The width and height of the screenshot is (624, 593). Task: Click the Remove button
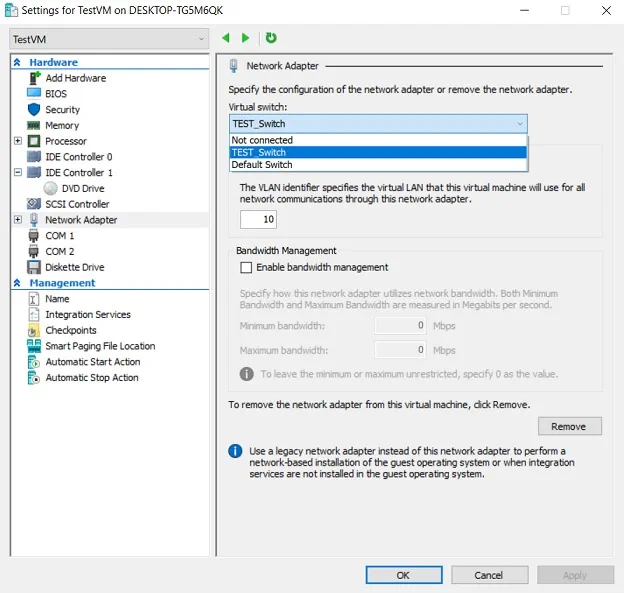coord(568,426)
